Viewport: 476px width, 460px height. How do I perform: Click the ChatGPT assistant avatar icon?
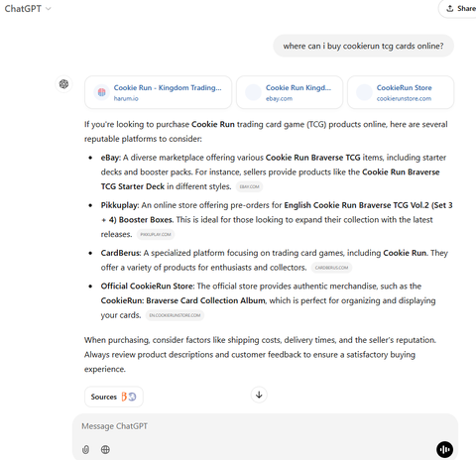pos(63,84)
